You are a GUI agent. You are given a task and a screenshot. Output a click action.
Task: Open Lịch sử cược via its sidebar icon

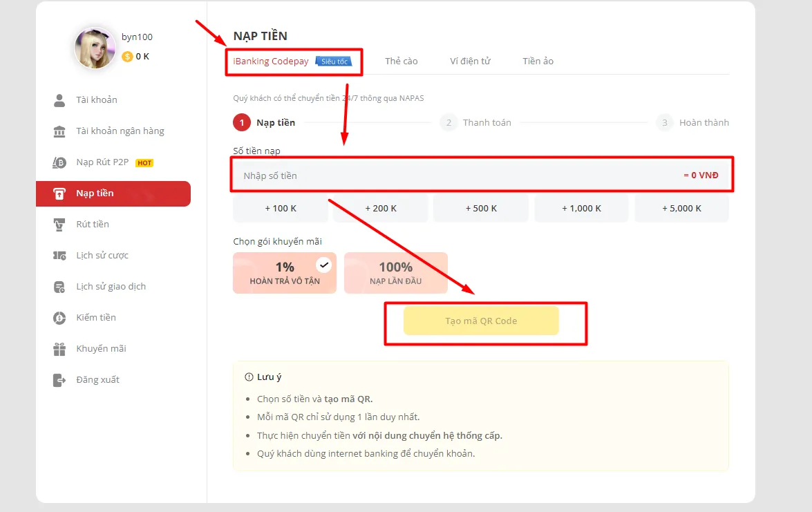coord(62,255)
